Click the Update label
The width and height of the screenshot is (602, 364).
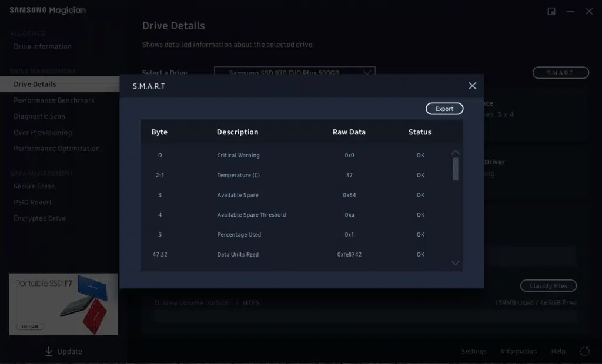[69, 351]
